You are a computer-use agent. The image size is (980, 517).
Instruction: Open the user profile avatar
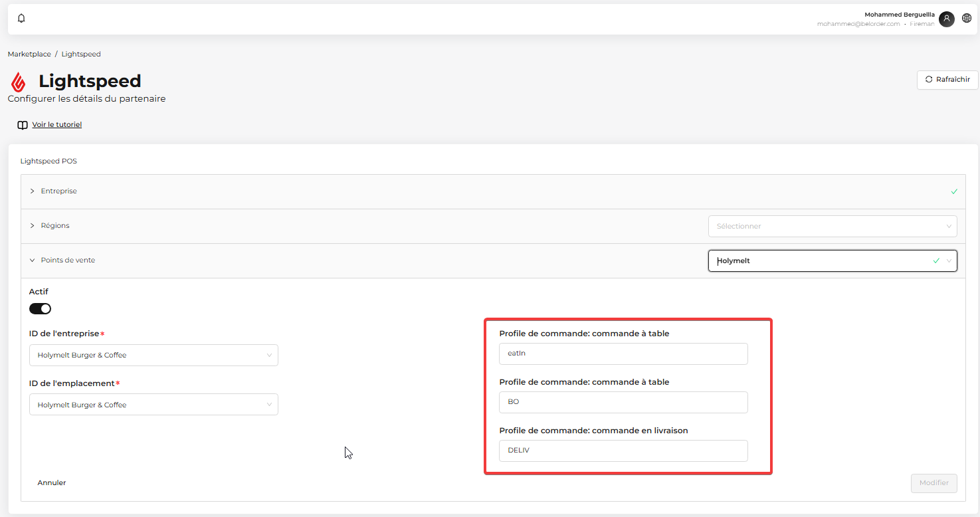(x=947, y=19)
